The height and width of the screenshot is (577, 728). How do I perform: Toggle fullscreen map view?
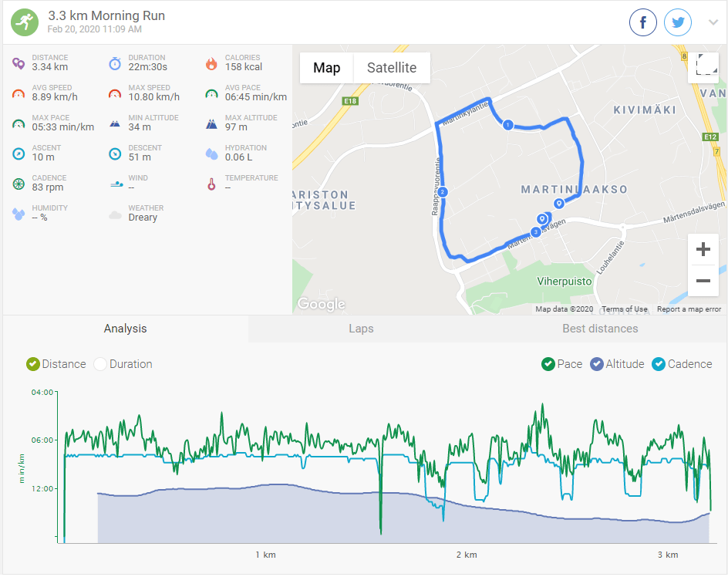click(703, 68)
